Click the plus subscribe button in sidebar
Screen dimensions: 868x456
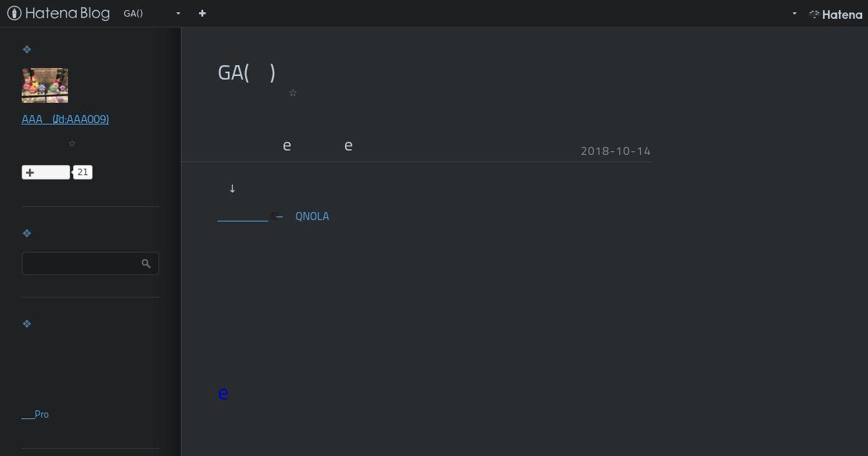coord(46,172)
